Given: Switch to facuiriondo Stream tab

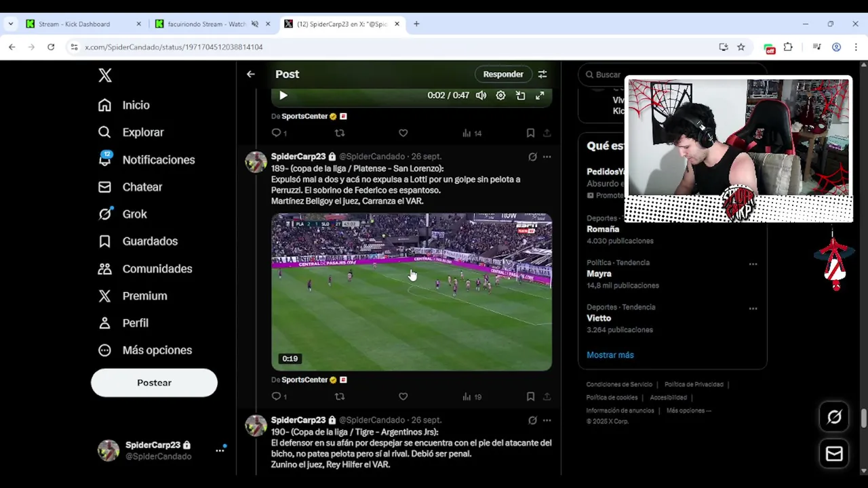Looking at the screenshot, I should tap(212, 24).
